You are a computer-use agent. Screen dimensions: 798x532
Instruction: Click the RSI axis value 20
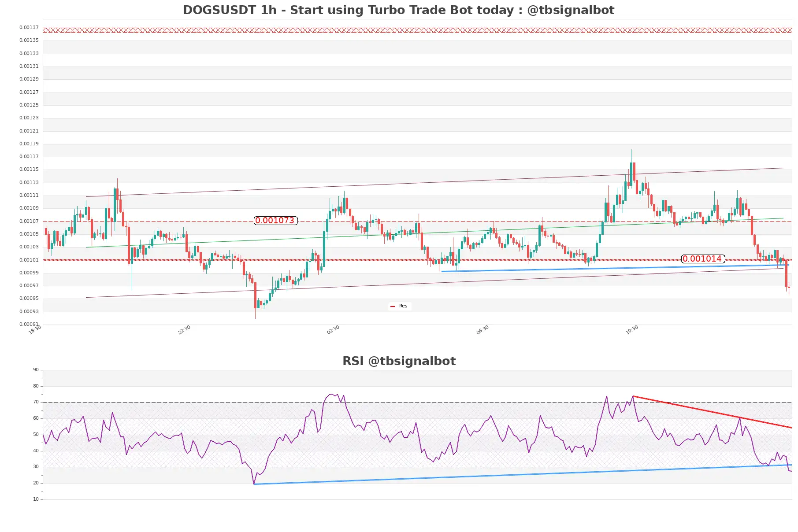pyautogui.click(x=36, y=483)
